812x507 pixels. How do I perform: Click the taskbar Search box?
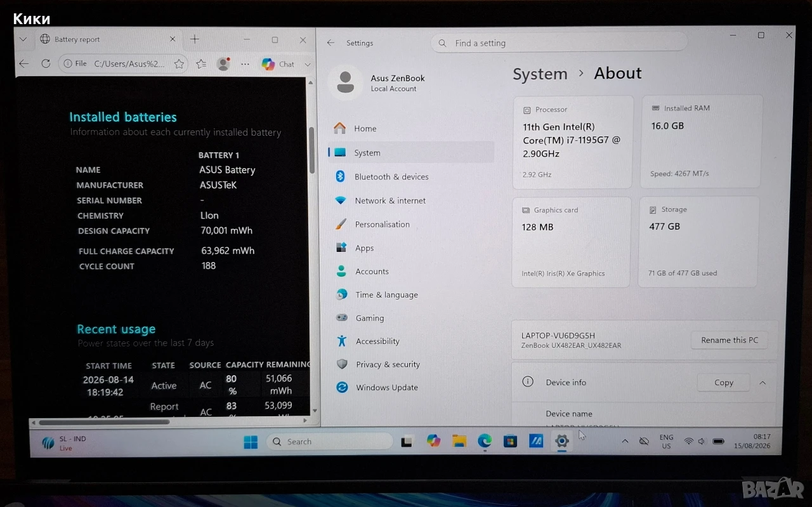[x=330, y=442]
